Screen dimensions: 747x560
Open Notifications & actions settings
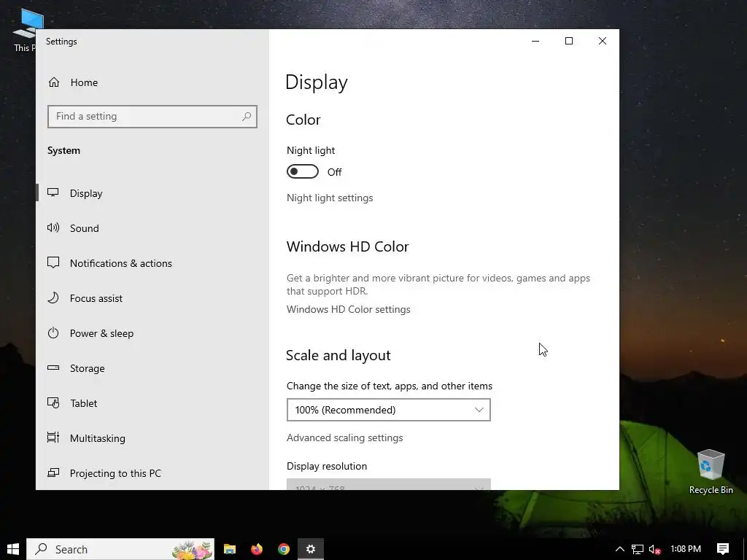click(x=152, y=262)
